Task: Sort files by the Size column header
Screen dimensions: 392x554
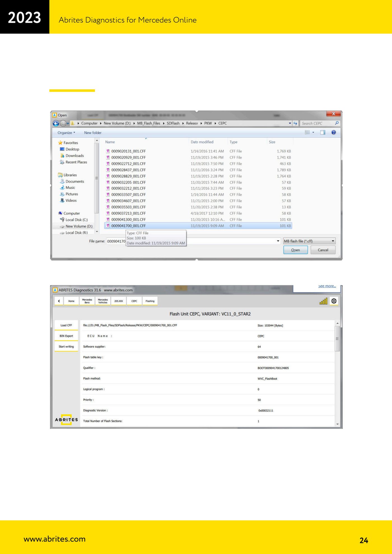Action: point(272,142)
